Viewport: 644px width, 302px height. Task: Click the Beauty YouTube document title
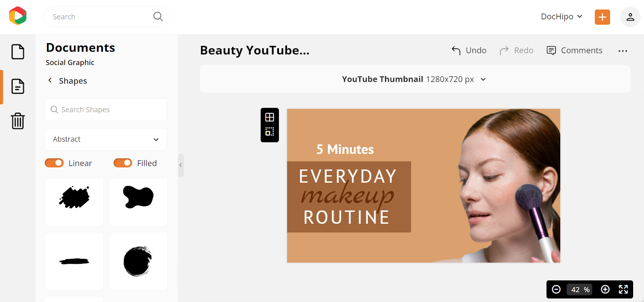pyautogui.click(x=255, y=50)
